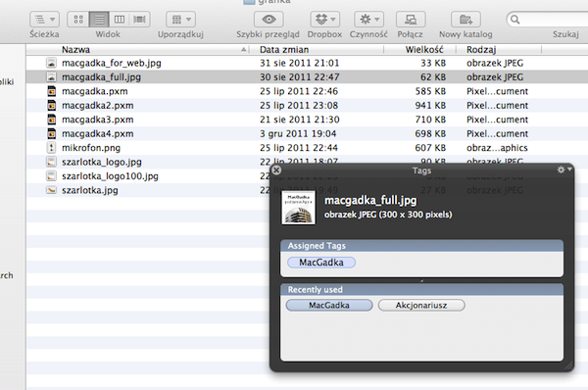Click the magnifier icon in search field
This screenshot has width=588, height=390.
tap(514, 20)
